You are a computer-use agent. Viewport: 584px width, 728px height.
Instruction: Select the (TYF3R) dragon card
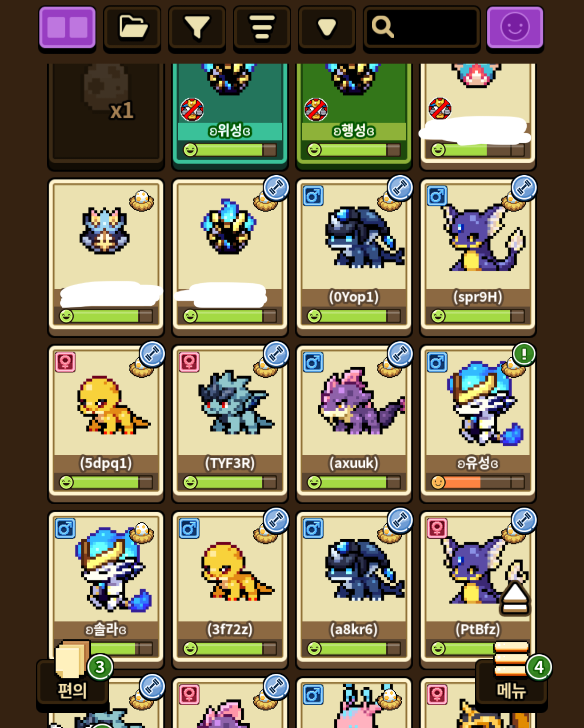230,423
